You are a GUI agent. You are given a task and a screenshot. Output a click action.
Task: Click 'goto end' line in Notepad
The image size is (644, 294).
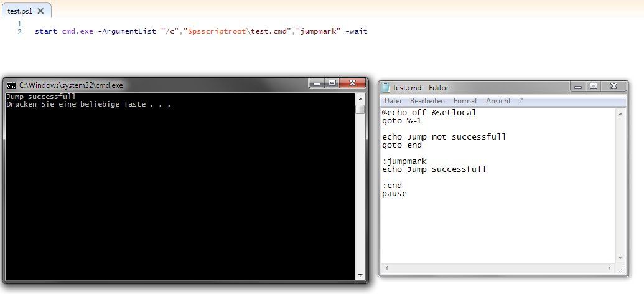(x=402, y=145)
